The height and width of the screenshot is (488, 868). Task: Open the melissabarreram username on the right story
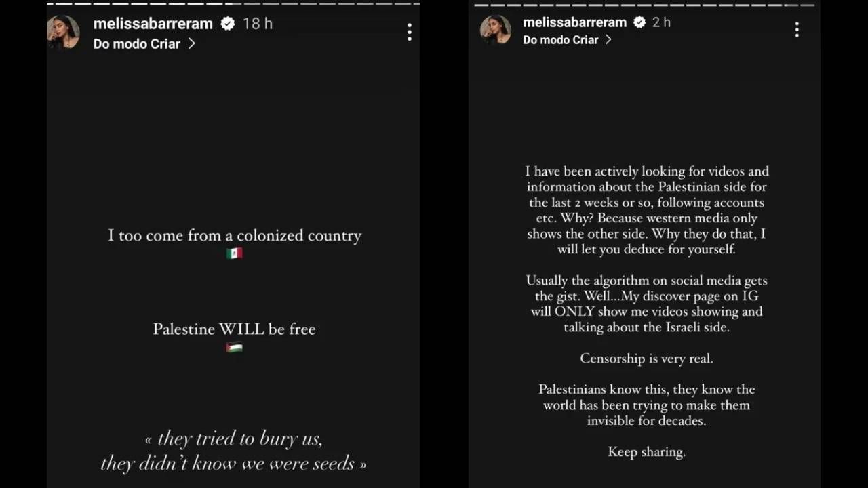point(575,22)
